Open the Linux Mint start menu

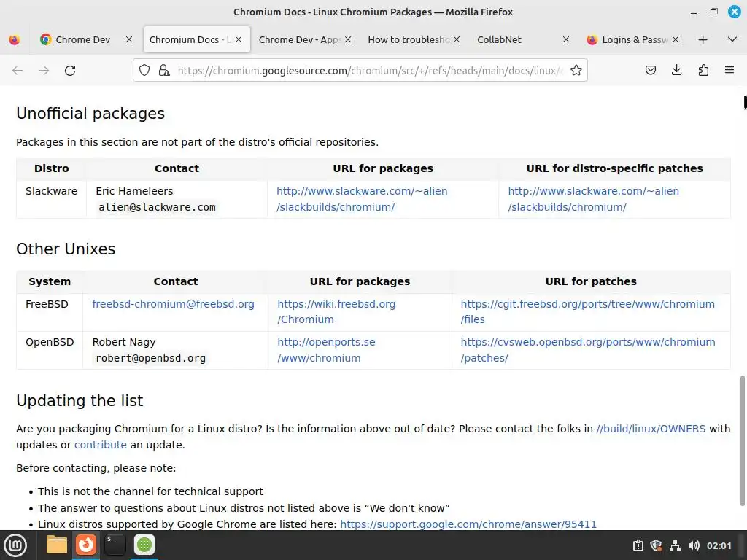(x=15, y=545)
